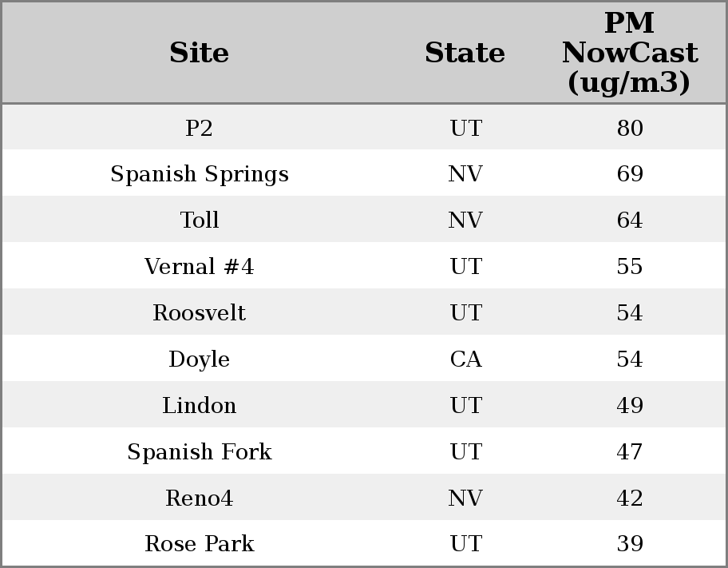
Task: Select the Lindon site cell
Action: (199, 406)
